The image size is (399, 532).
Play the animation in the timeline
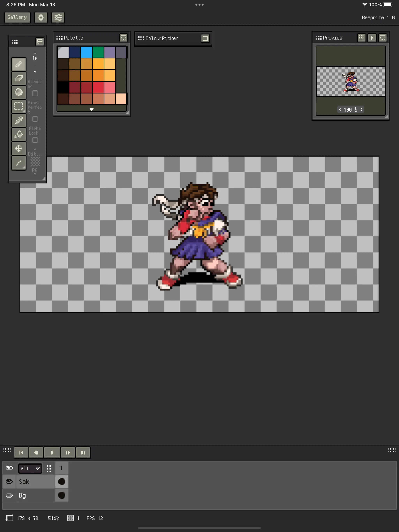pos(52,452)
